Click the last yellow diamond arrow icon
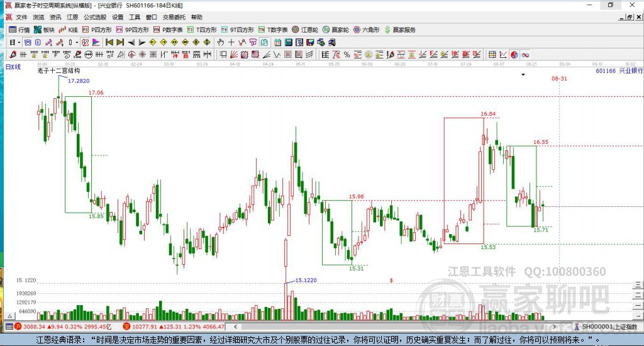Image resolution: width=644 pixels, height=346 pixels. pos(207,42)
